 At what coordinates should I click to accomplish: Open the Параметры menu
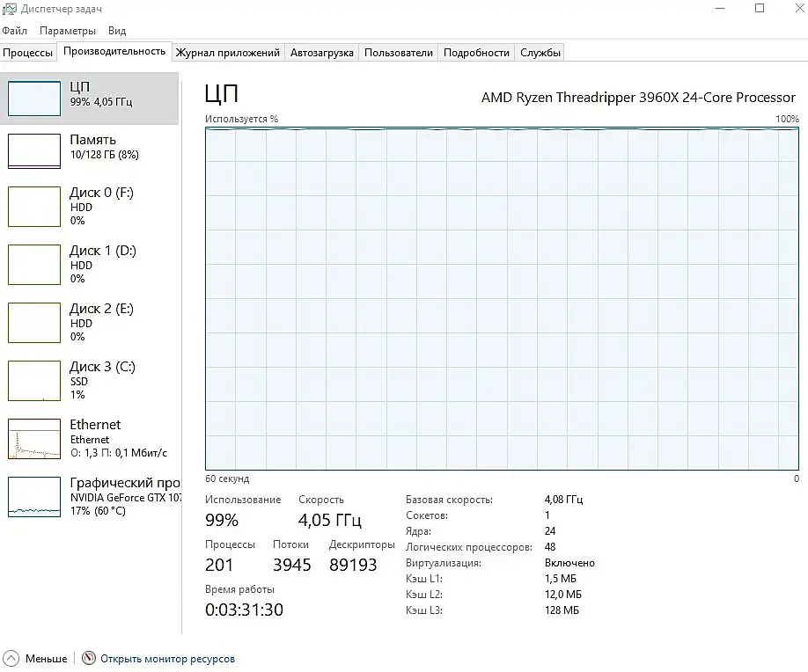[x=68, y=31]
